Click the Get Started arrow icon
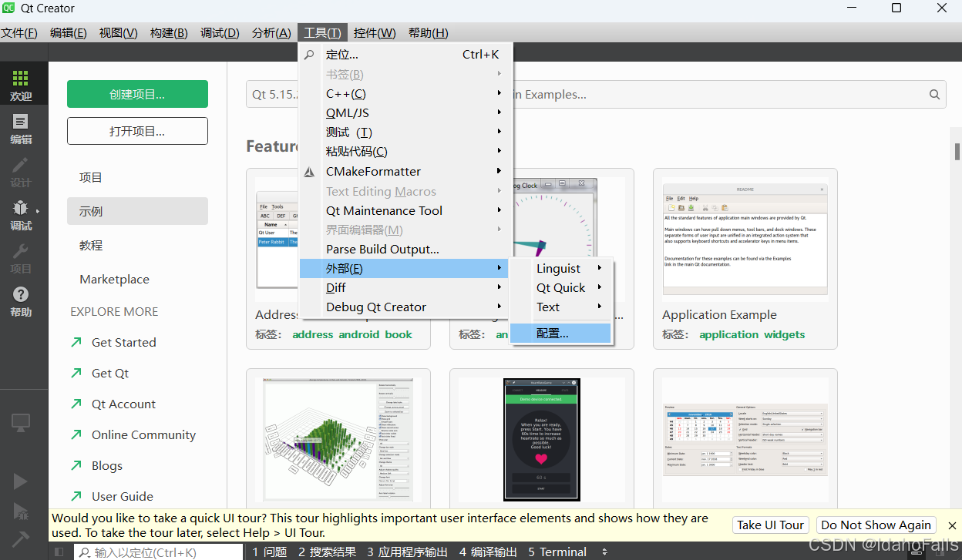The height and width of the screenshot is (560, 962). (x=76, y=342)
